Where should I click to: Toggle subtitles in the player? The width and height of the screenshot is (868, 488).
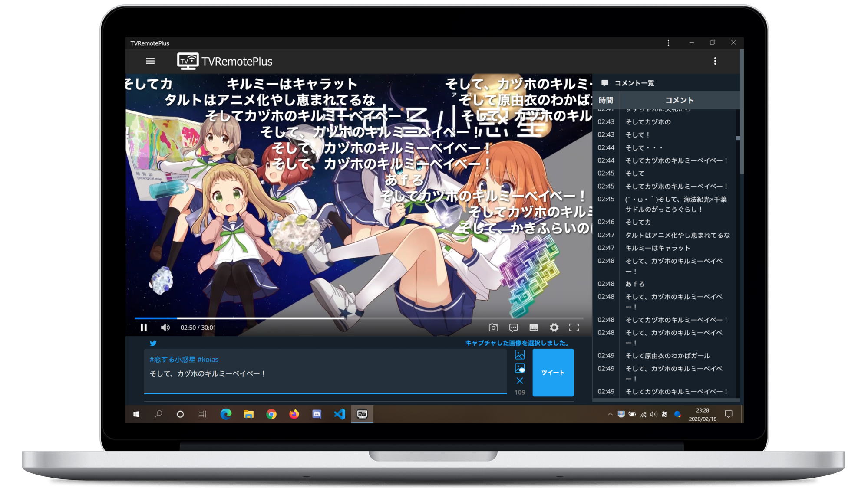(x=534, y=328)
